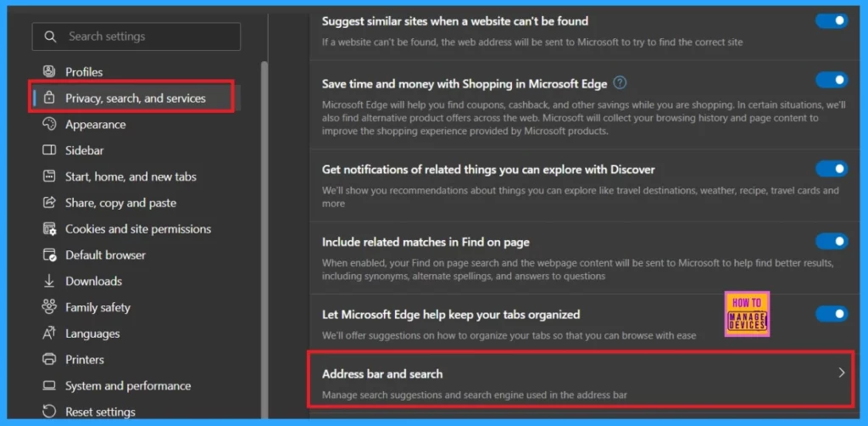Turn off Shopping in Microsoft Edge toggle
Screen dimensions: 868x426
coord(832,80)
